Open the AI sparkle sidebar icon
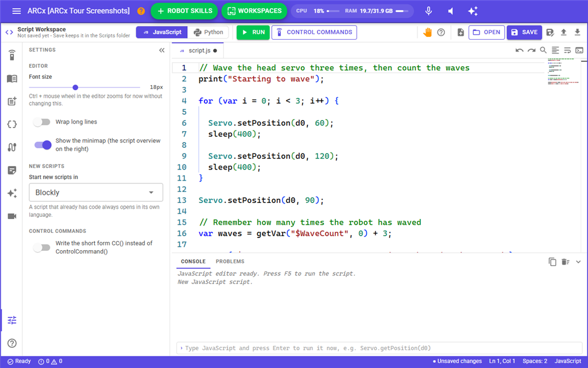The image size is (588, 368). point(12,193)
